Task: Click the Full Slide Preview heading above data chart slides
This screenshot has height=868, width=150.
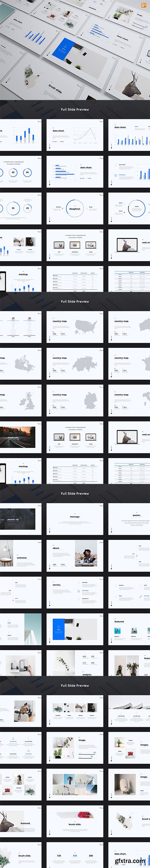Action: pos(75,109)
